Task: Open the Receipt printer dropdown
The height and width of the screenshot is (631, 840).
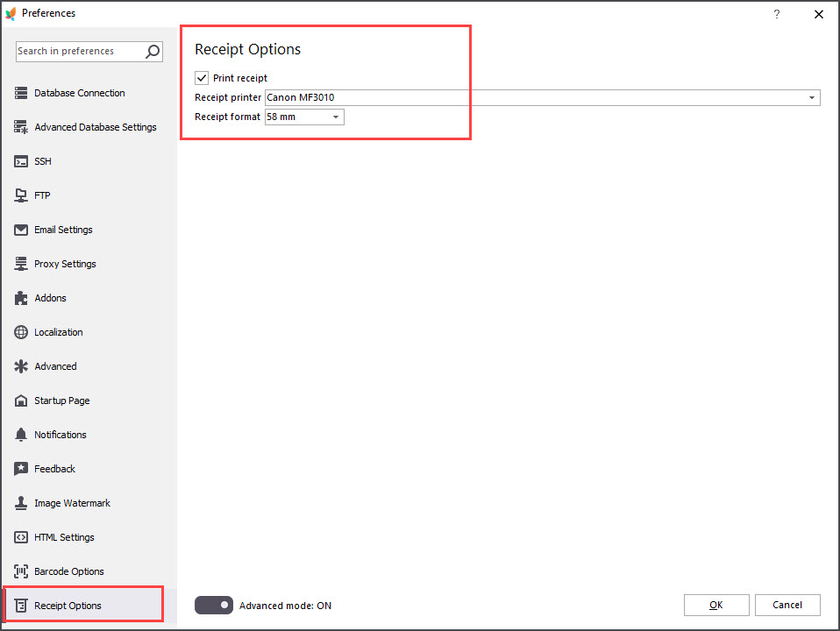Action: pyautogui.click(x=812, y=97)
